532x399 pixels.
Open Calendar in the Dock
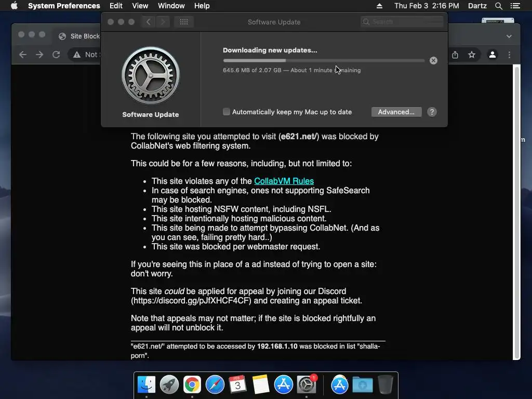pos(237,384)
